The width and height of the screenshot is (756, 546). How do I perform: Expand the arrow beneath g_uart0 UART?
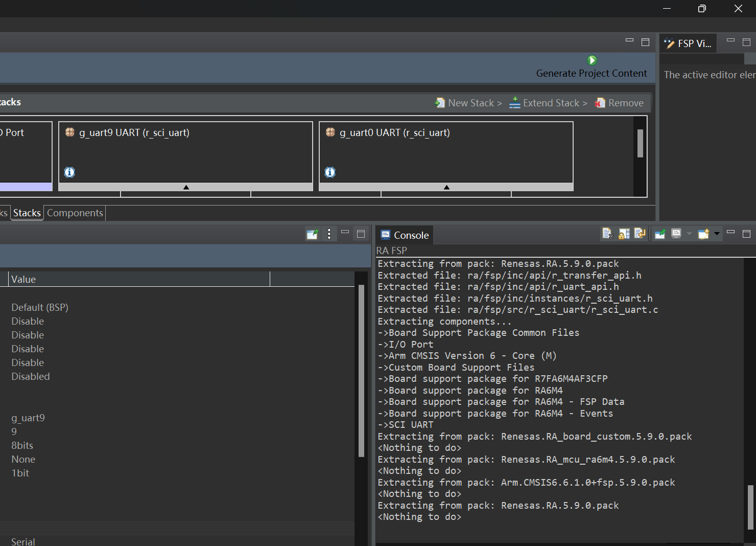(446, 187)
